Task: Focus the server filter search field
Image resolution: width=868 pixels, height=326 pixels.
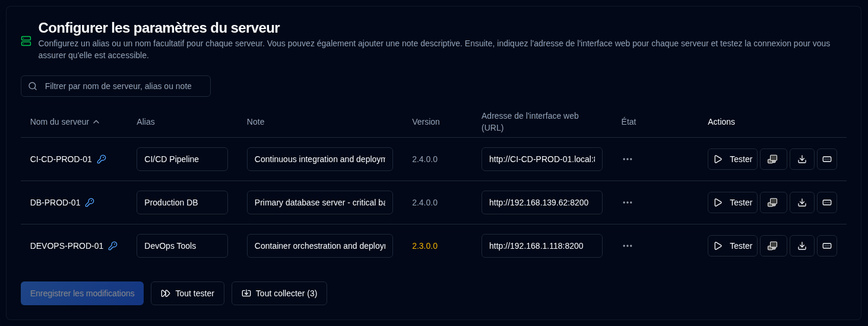Action: [116, 86]
